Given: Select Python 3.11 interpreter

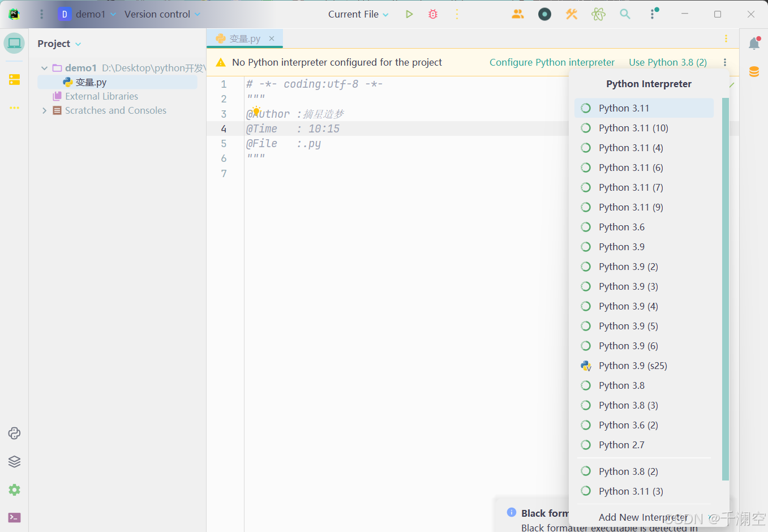Looking at the screenshot, I should [644, 108].
